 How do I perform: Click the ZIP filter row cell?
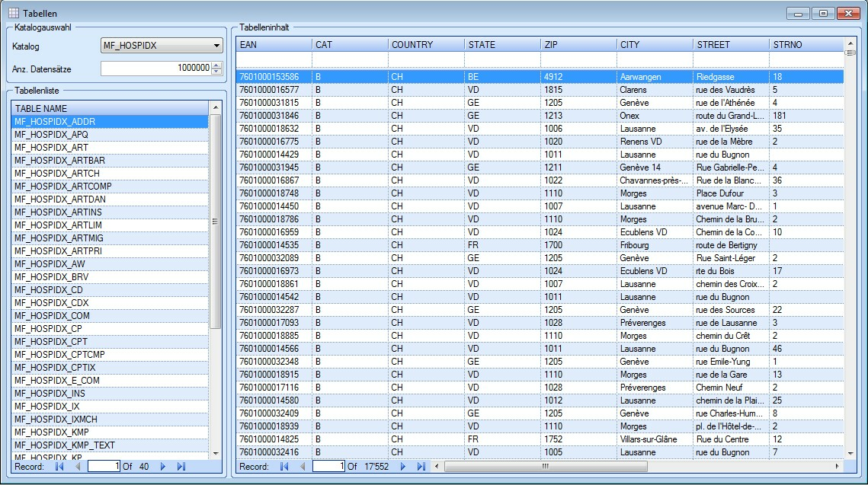click(x=578, y=59)
